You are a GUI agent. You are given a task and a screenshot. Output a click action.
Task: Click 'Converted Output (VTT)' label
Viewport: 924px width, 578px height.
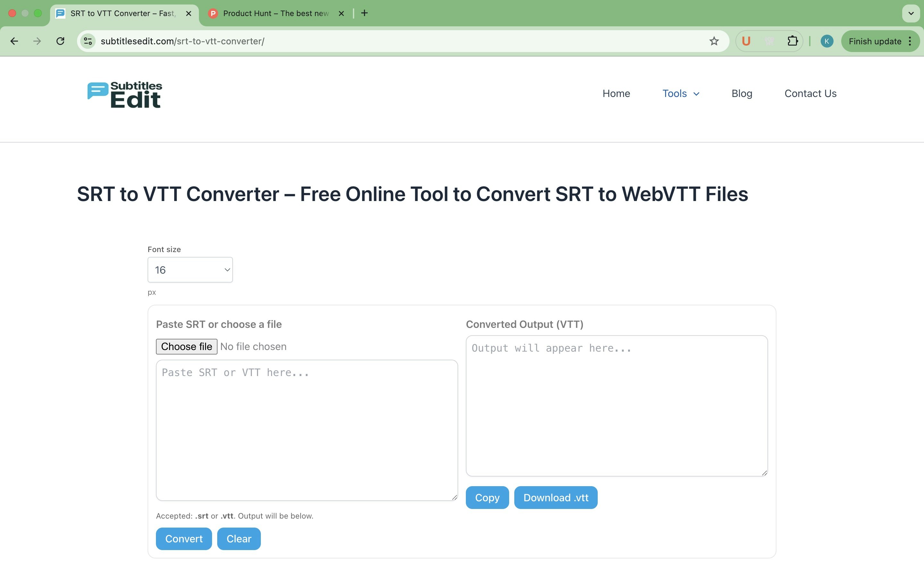click(525, 324)
